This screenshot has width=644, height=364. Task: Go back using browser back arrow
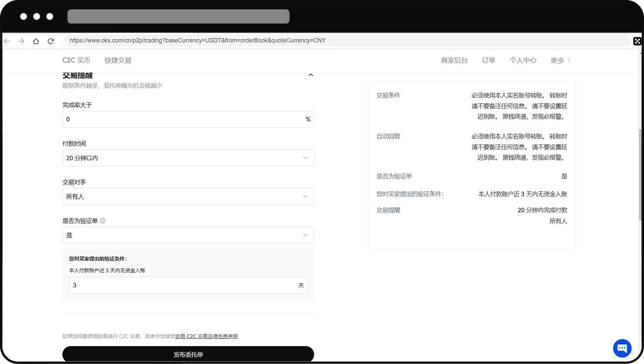pyautogui.click(x=7, y=41)
